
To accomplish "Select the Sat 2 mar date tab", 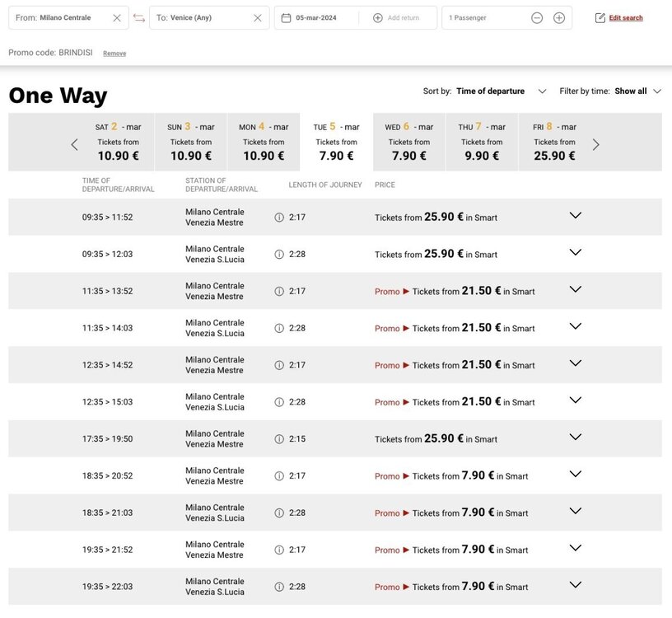I will pos(119,143).
